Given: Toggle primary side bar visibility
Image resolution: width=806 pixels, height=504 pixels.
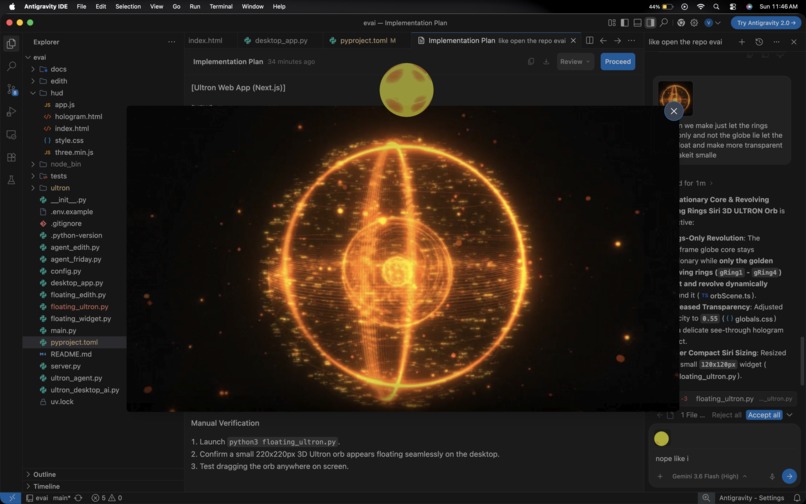Looking at the screenshot, I should [x=625, y=23].
